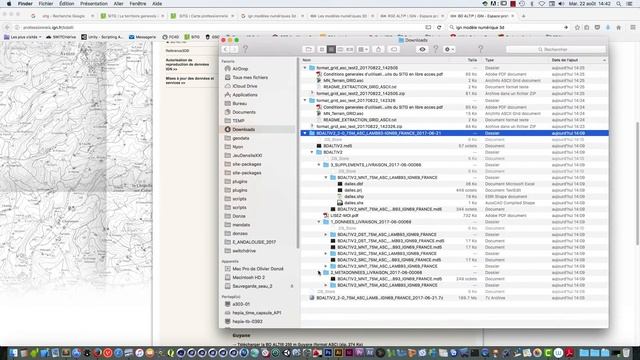The width and height of the screenshot is (640, 360).
Task: Switch Finder to Cover Flow view
Action: coord(350,49)
